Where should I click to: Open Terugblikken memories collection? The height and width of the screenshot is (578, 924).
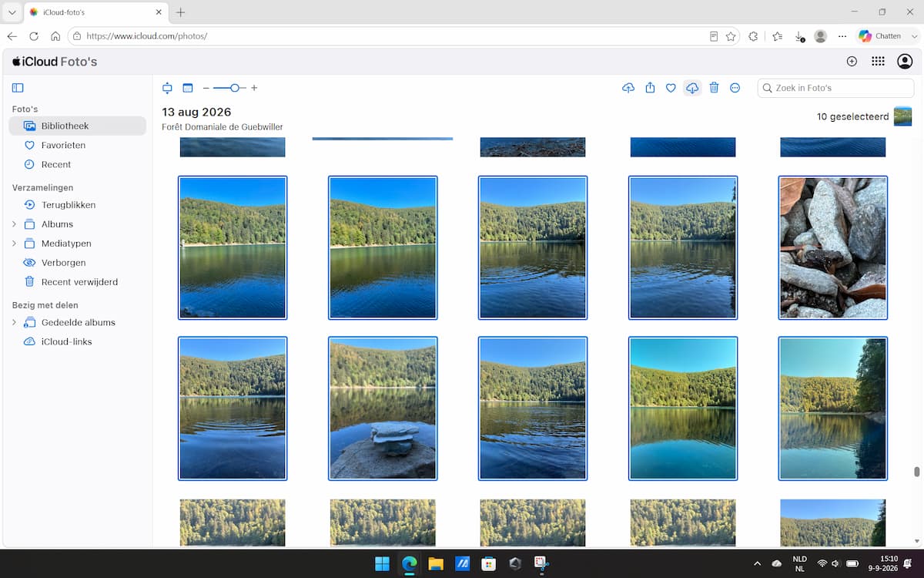77,205
